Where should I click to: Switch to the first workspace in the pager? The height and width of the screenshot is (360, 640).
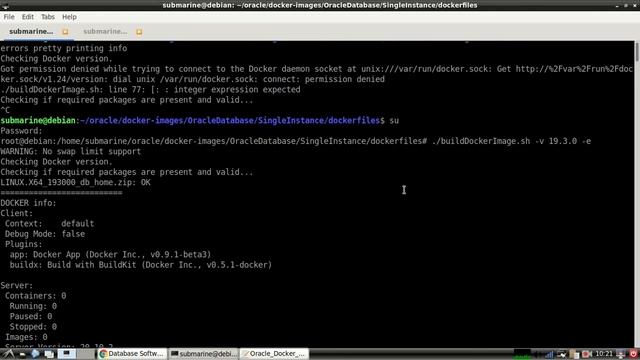coord(67,353)
